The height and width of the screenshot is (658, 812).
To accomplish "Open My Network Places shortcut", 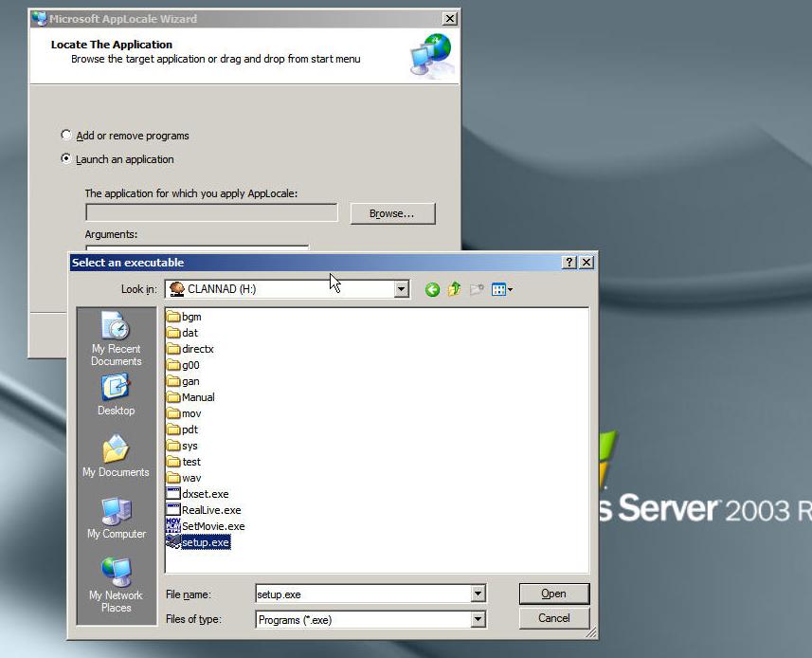I will tap(116, 586).
